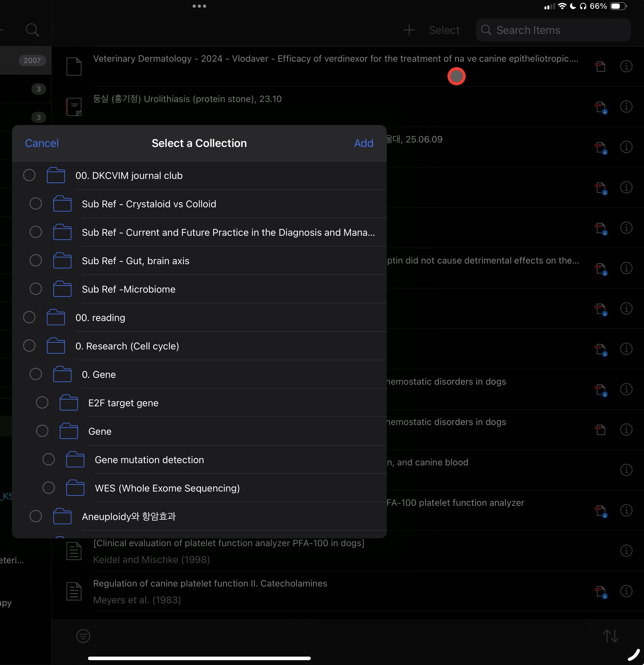Select radio for 00. DKCVIM journal club
This screenshot has height=665, width=644.
[29, 175]
